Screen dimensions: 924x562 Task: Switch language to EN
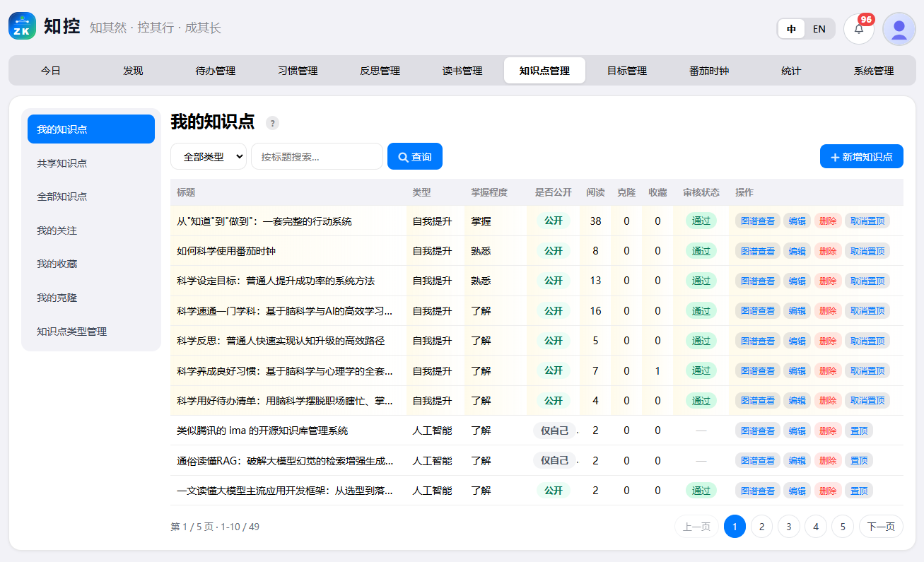819,29
